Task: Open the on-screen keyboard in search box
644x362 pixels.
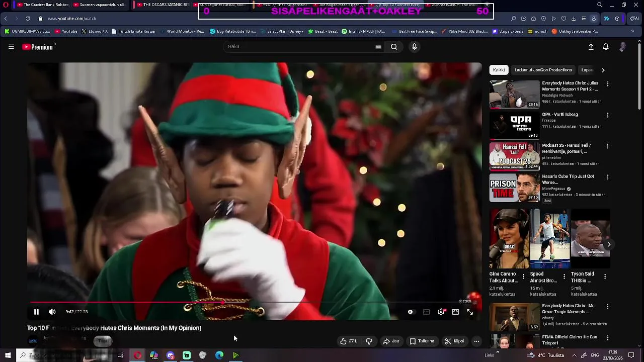Action: 378,47
